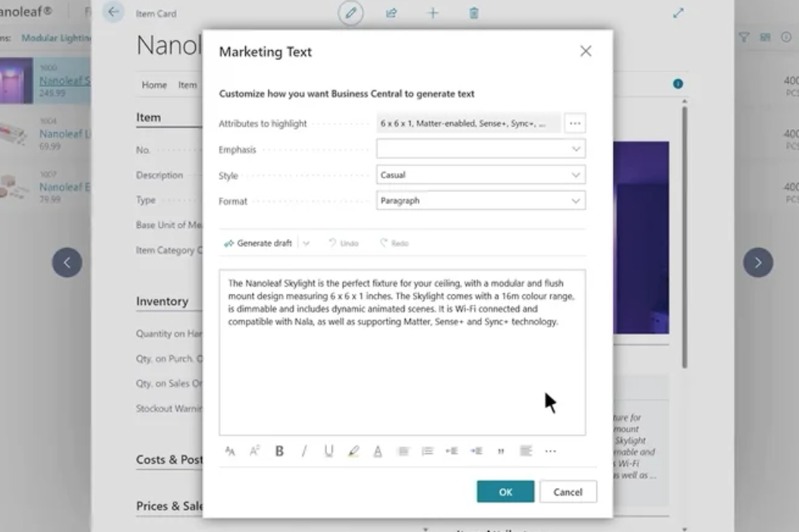Toggle bold formatting
This screenshot has height=532, width=799.
pos(279,451)
